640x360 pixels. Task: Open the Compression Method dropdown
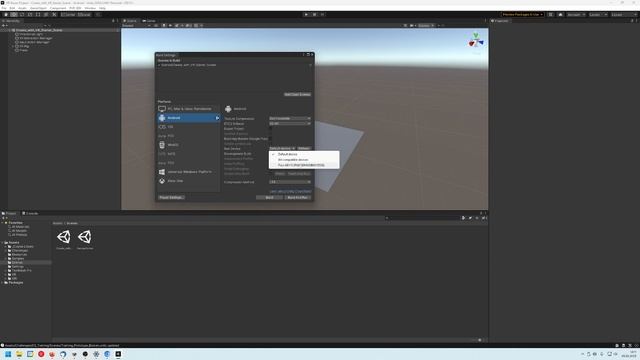pyautogui.click(x=290, y=182)
